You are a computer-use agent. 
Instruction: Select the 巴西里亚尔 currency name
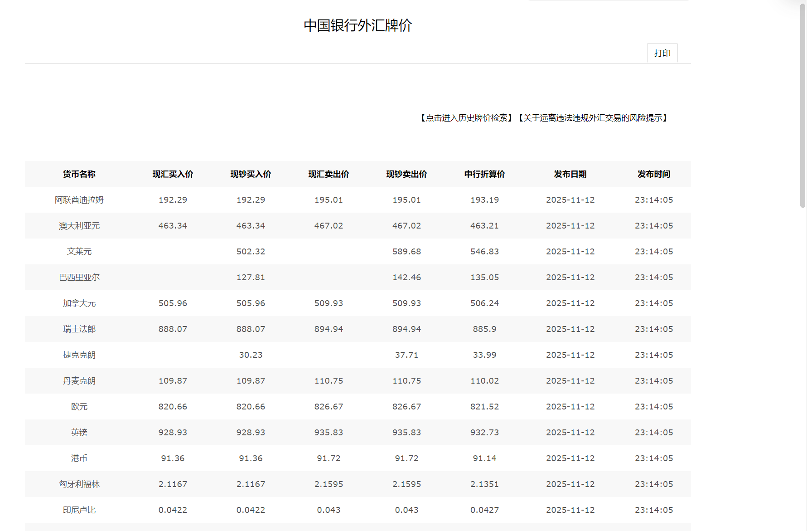click(x=79, y=278)
